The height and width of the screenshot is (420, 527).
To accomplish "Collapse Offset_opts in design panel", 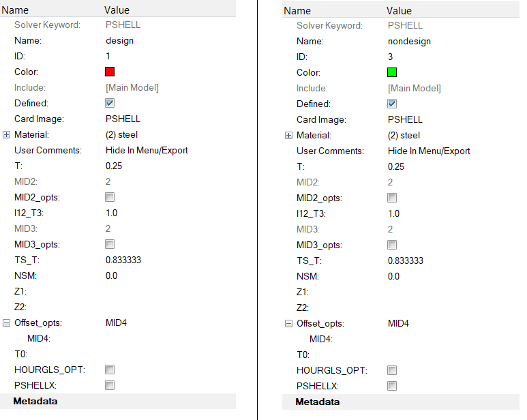I will (7, 323).
